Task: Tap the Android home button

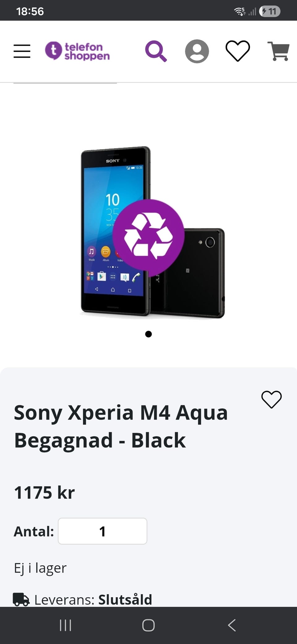Action: coord(148,625)
